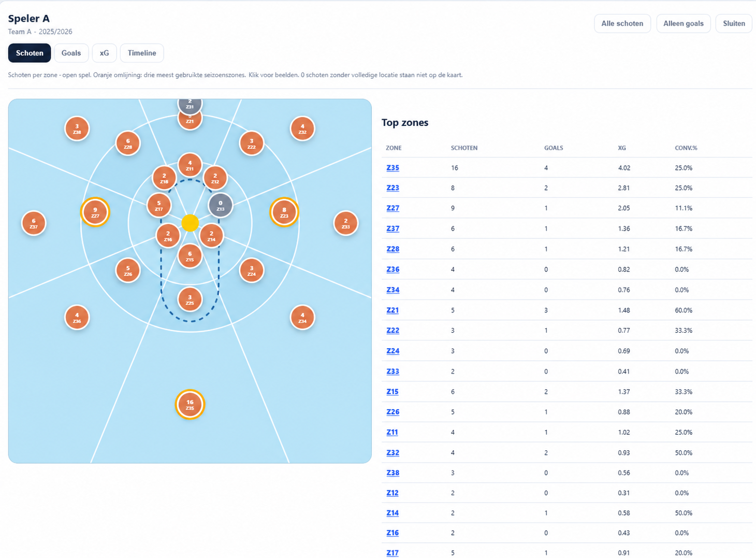Click the Z34 zone bubble on map
The height and width of the screenshot is (558, 756).
tap(302, 317)
